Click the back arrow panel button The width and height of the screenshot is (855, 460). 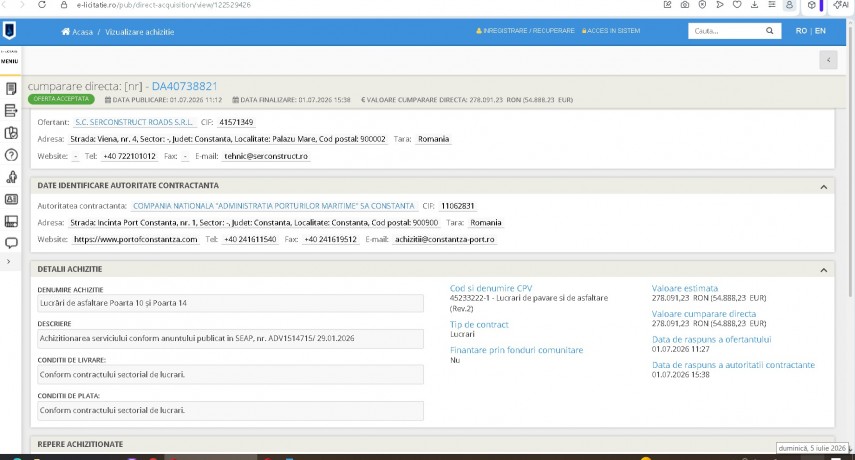pyautogui.click(x=828, y=60)
